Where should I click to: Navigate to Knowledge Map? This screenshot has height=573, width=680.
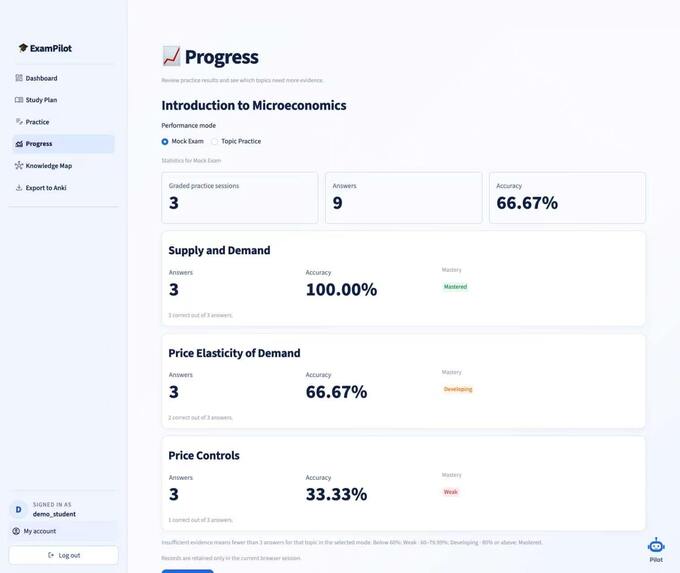63,166
